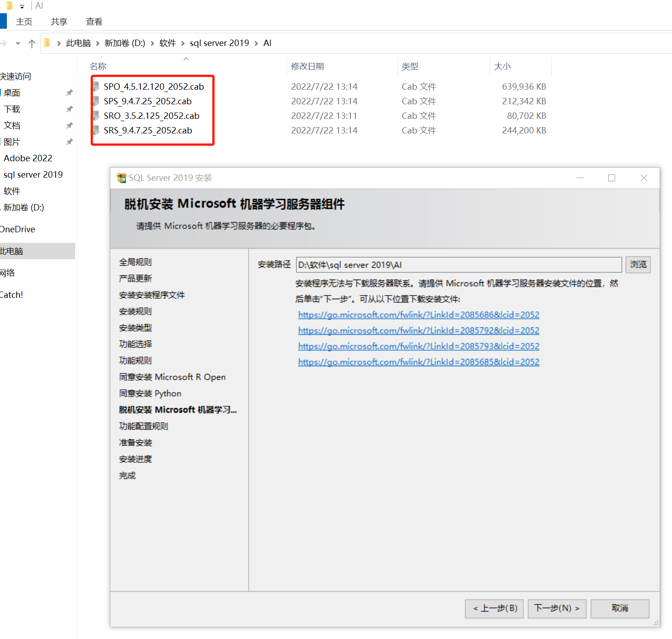Sort files by the 名称 column header
672x639 pixels.
[x=98, y=66]
